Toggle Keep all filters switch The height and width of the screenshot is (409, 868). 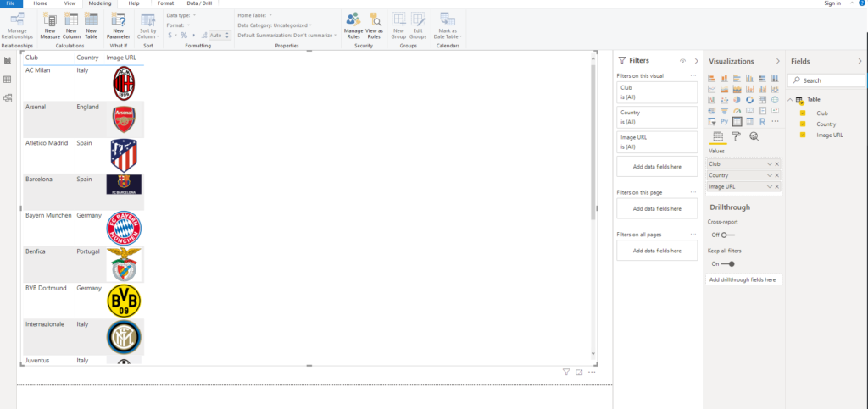(727, 263)
